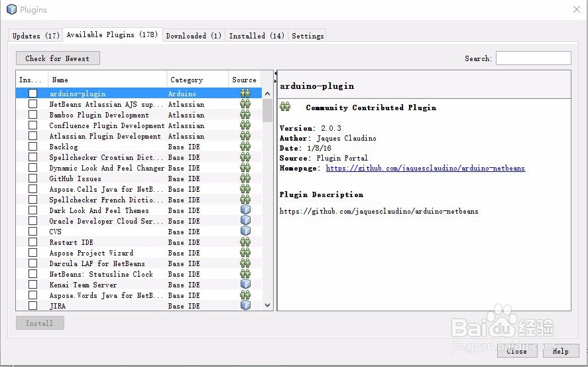Click the community source icon for arduino-plugin
Screen dimensions: 588x367
click(245, 93)
